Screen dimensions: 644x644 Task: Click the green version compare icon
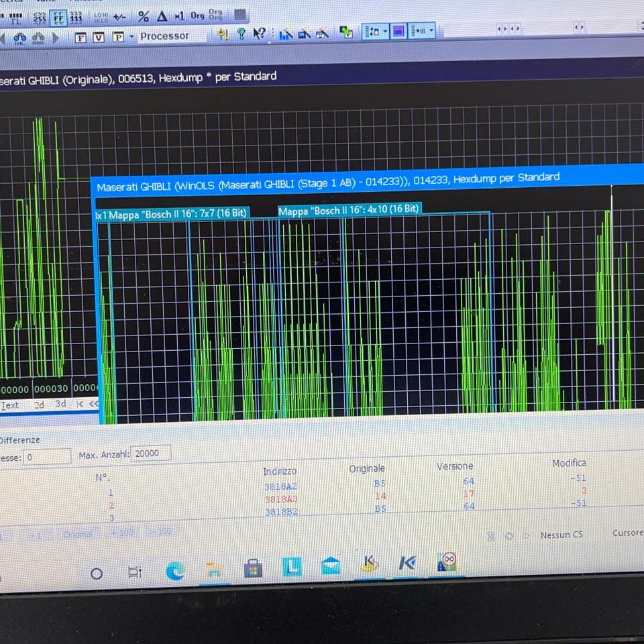[346, 32]
